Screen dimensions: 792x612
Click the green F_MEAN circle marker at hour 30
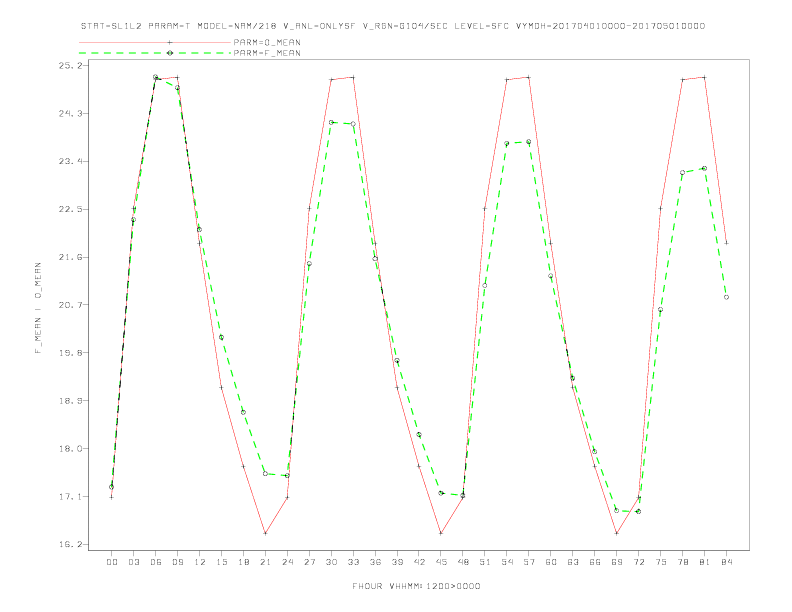331,123
